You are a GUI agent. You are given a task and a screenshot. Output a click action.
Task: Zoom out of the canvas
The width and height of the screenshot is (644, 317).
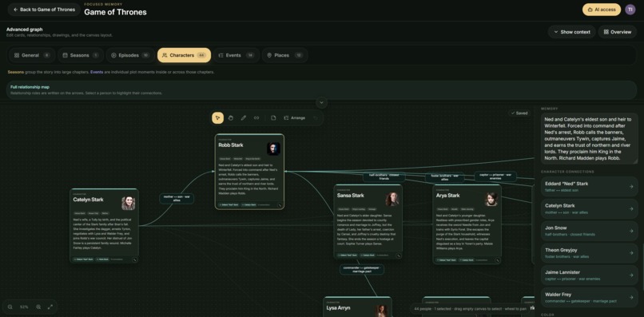[10, 307]
